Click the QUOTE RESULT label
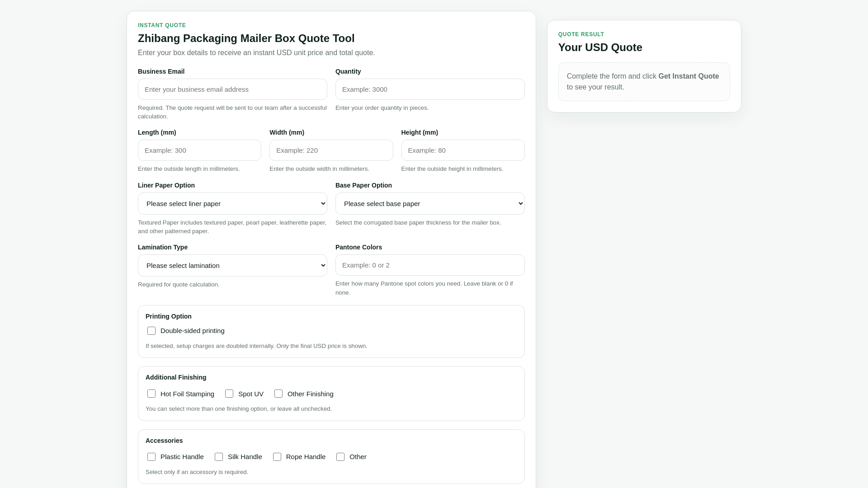 (x=581, y=34)
